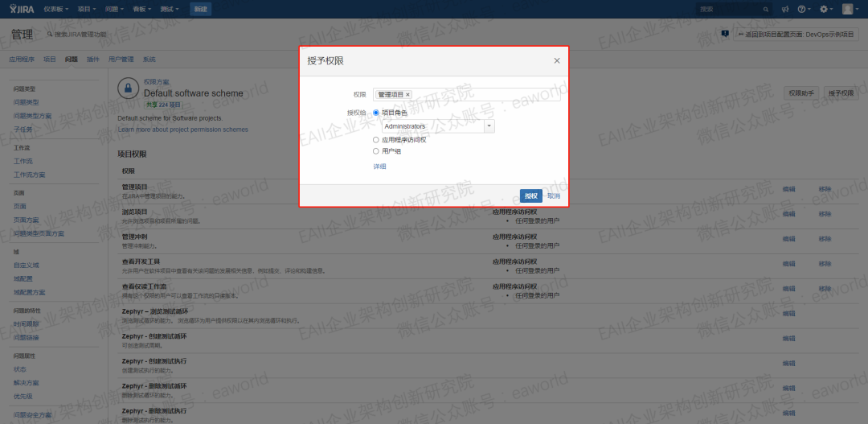The image size is (868, 424).
Task: Click the padlock permission scheme icon
Action: 128,89
